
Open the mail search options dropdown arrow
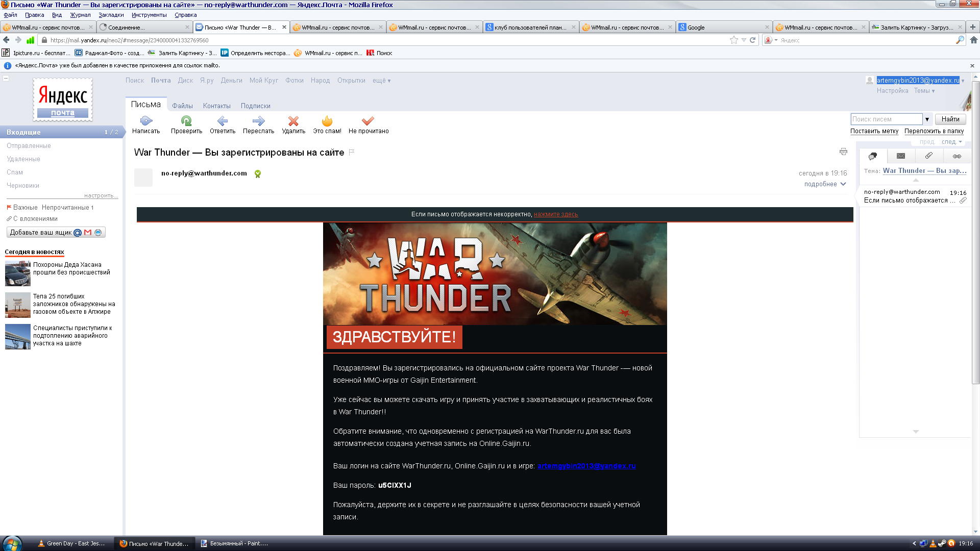(927, 119)
